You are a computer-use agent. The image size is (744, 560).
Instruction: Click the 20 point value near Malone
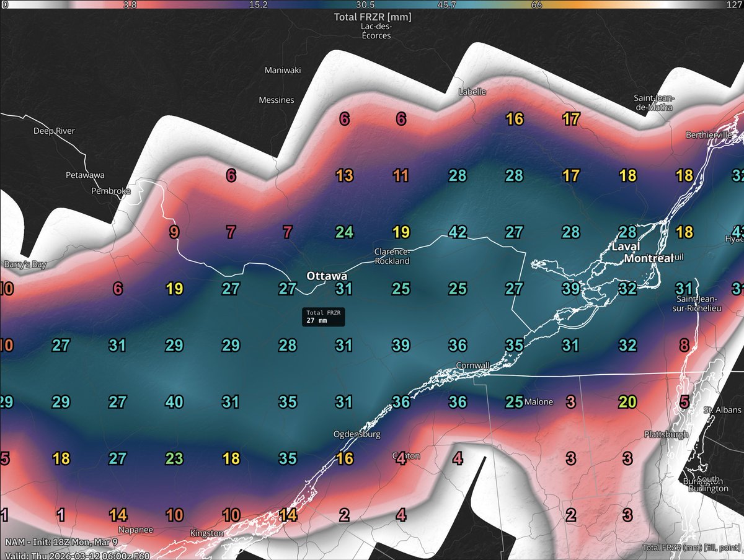627,402
